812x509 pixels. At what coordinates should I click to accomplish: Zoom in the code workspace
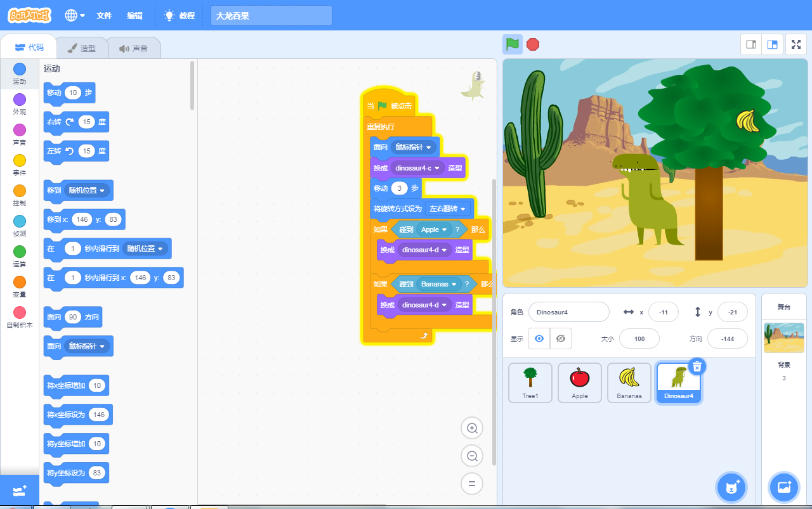472,428
